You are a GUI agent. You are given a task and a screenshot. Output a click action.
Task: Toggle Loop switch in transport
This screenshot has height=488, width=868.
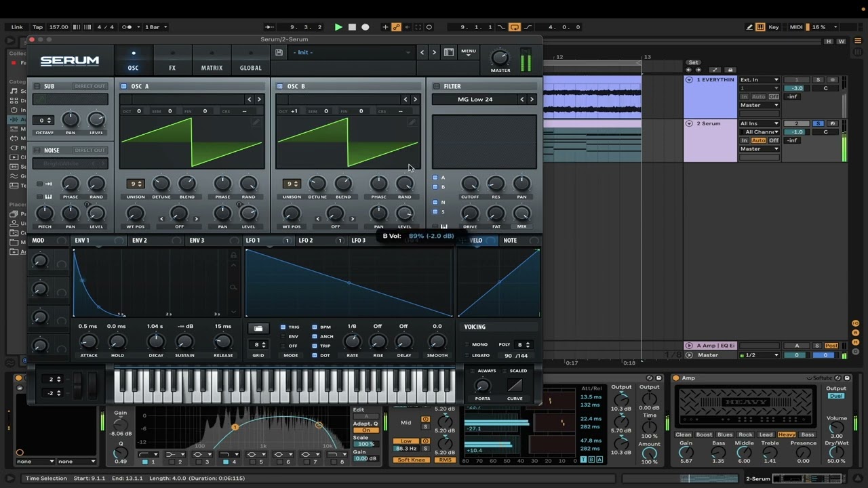pos(514,27)
